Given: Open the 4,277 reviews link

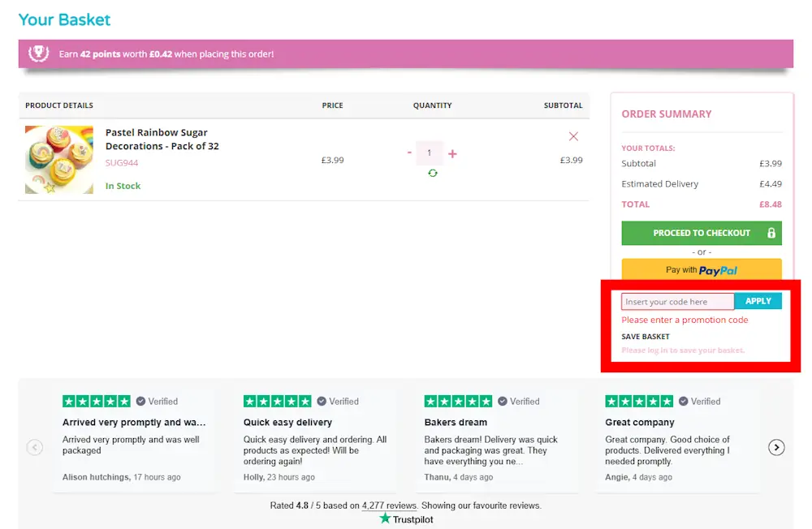Looking at the screenshot, I should tap(389, 505).
